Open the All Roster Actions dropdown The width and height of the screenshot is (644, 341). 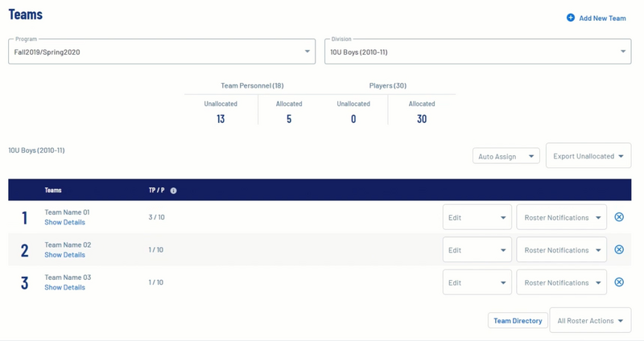pyautogui.click(x=589, y=320)
